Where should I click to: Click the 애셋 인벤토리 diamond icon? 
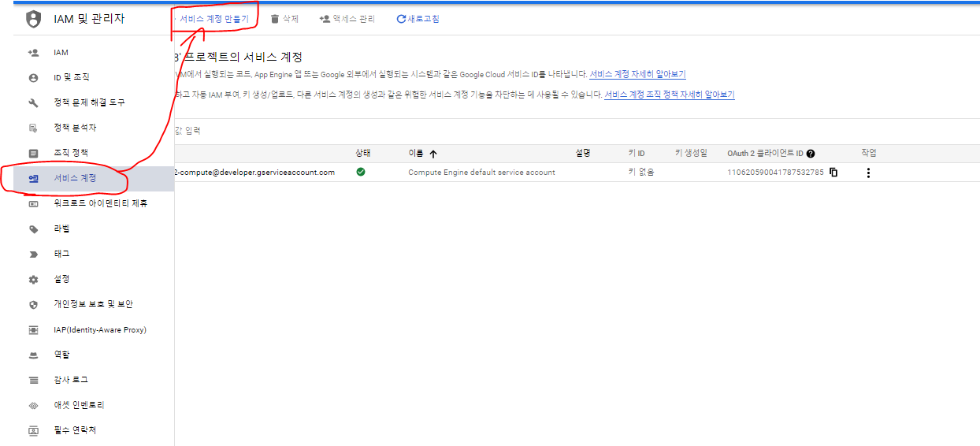[x=33, y=406]
